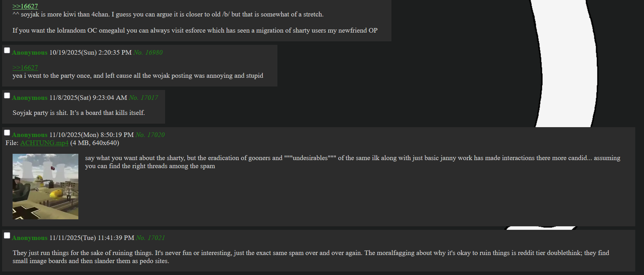Click the ACHTUNG.mp4 video thumbnail
Screen dimensions: 644x275
(45, 187)
